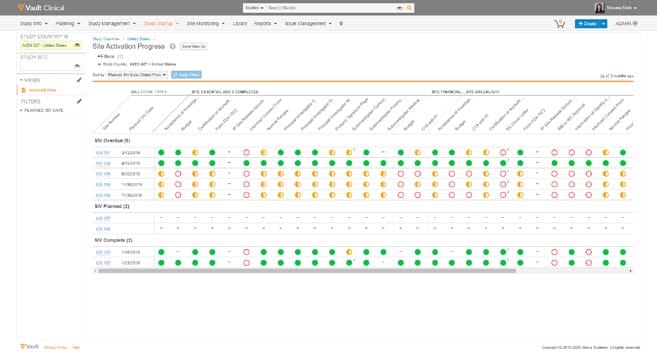Click the blue Create button

click(x=588, y=24)
